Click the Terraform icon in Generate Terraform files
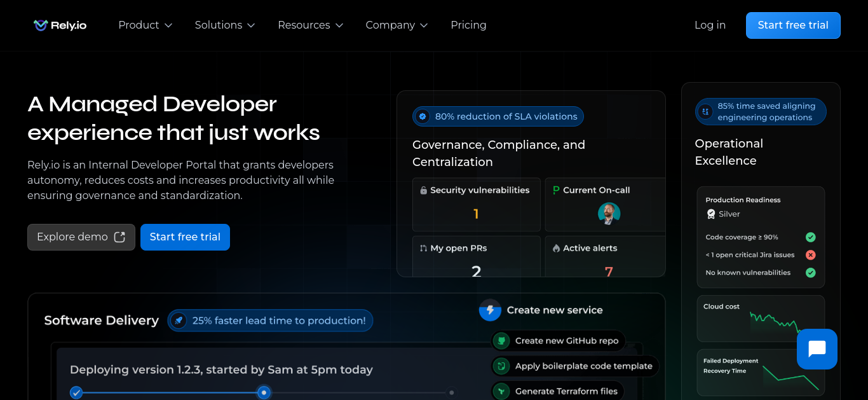Screen dimensions: 868x400 pos(501,391)
